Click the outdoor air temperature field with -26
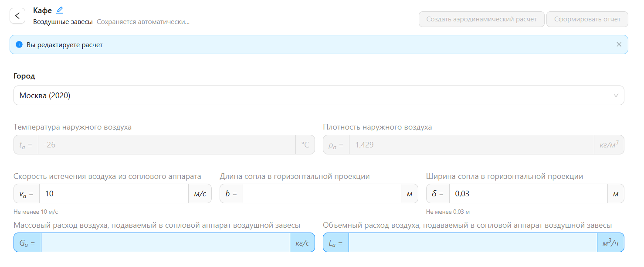Image resolution: width=644 pixels, height=267 pixels. tap(166, 145)
